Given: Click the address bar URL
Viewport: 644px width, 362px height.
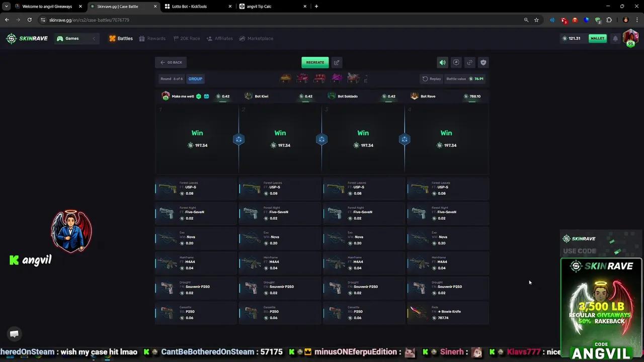Looking at the screenshot, I should point(89,20).
